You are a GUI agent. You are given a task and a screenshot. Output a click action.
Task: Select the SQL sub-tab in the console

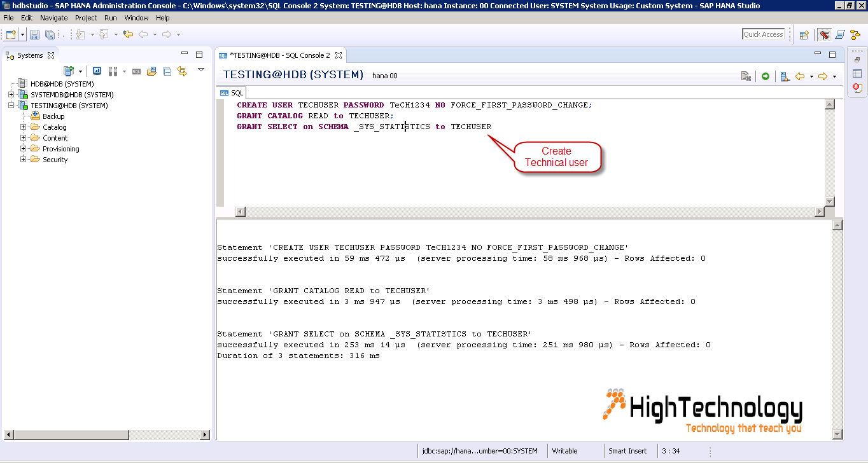coord(232,93)
